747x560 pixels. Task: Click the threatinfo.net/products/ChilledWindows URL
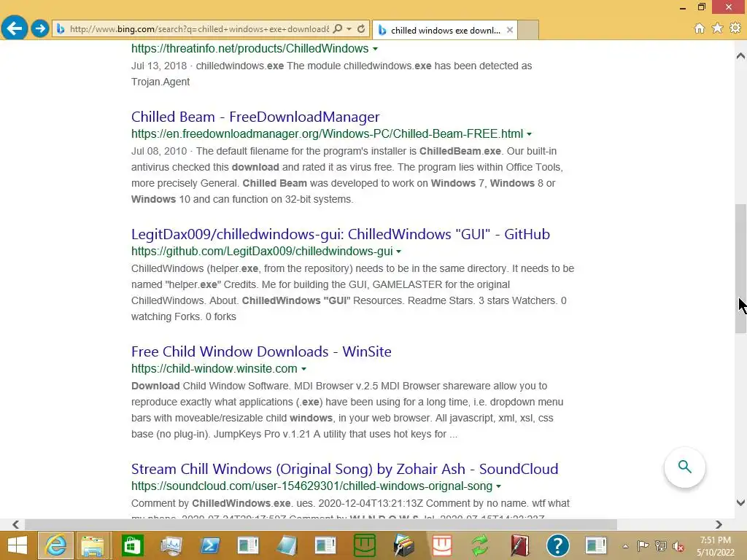249,49
